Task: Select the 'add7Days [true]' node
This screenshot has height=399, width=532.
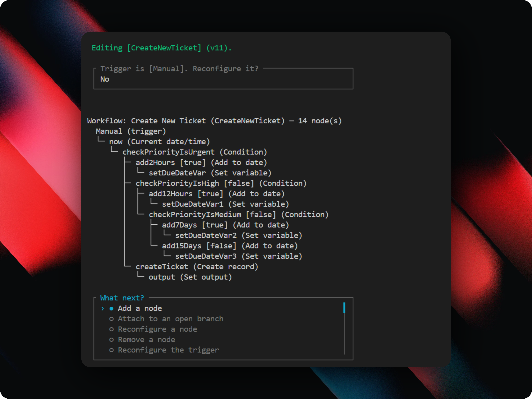Action: click(x=225, y=225)
